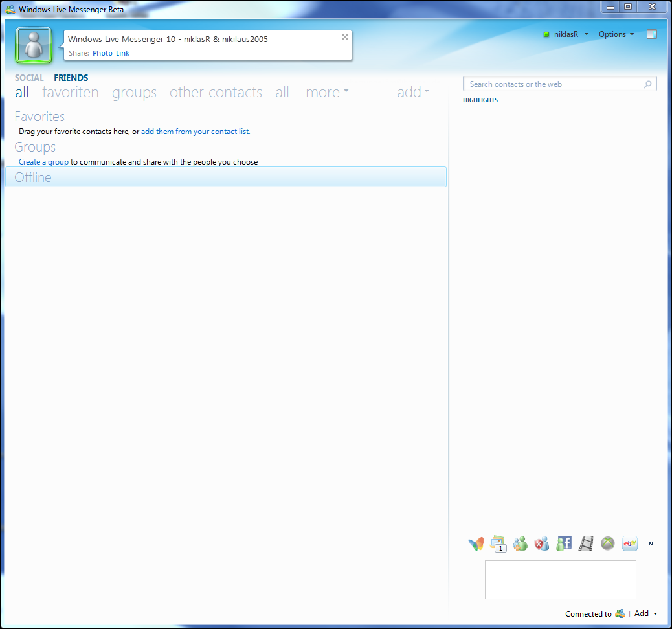
Task: Open the 'add' dropdown in filters
Action: [x=412, y=92]
